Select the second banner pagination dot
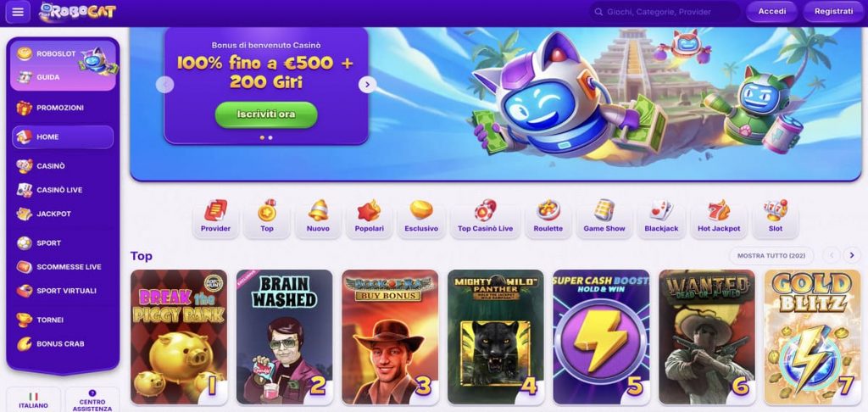 270,137
